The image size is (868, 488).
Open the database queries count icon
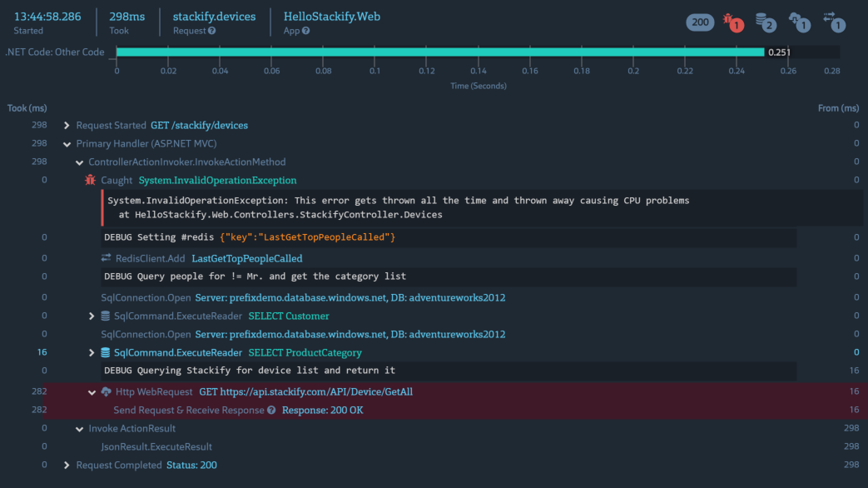766,22
